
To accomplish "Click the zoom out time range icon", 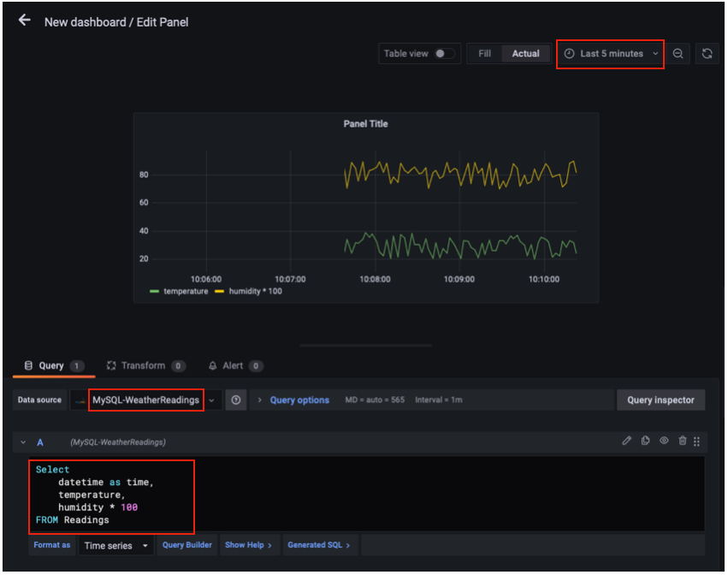I will pos(678,54).
